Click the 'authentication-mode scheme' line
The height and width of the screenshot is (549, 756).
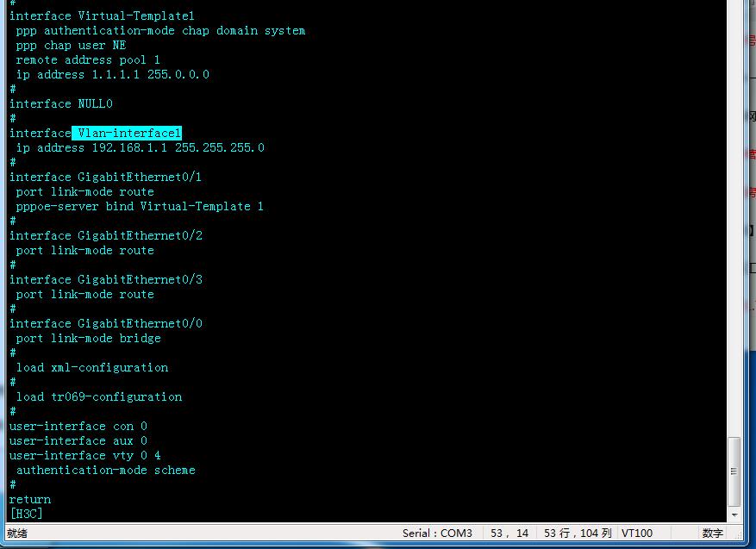[x=105, y=470]
